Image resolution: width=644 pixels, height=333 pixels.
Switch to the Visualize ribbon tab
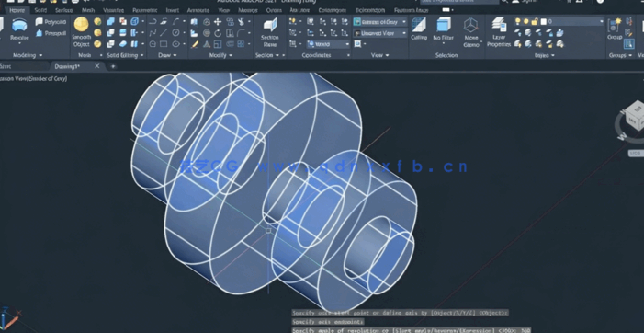tap(113, 10)
